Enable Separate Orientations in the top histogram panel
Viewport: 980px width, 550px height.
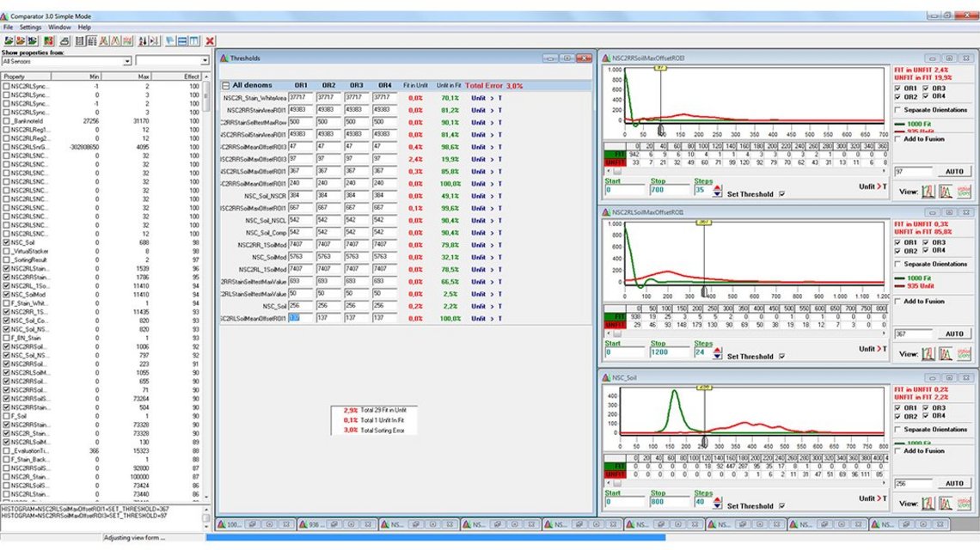click(897, 110)
